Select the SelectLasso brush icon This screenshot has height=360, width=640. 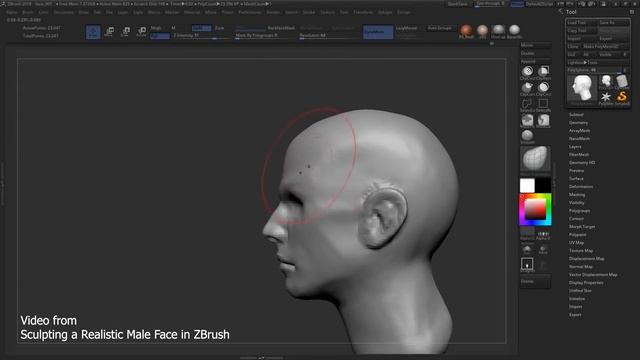coord(527,104)
